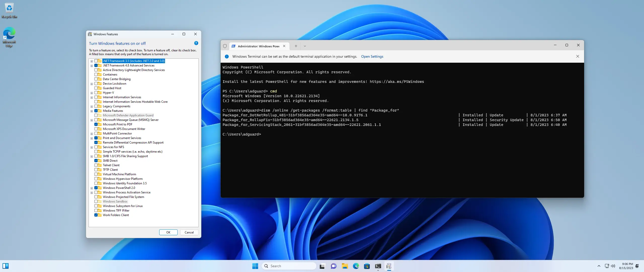Dismiss the default terminal info bar
The width and height of the screenshot is (644, 272).
[x=578, y=56]
